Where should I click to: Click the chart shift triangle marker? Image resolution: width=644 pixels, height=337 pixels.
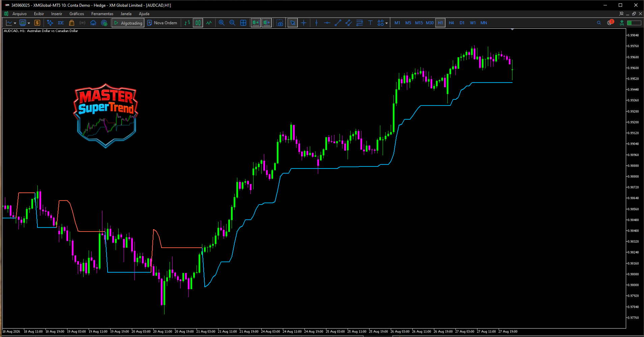tap(513, 30)
